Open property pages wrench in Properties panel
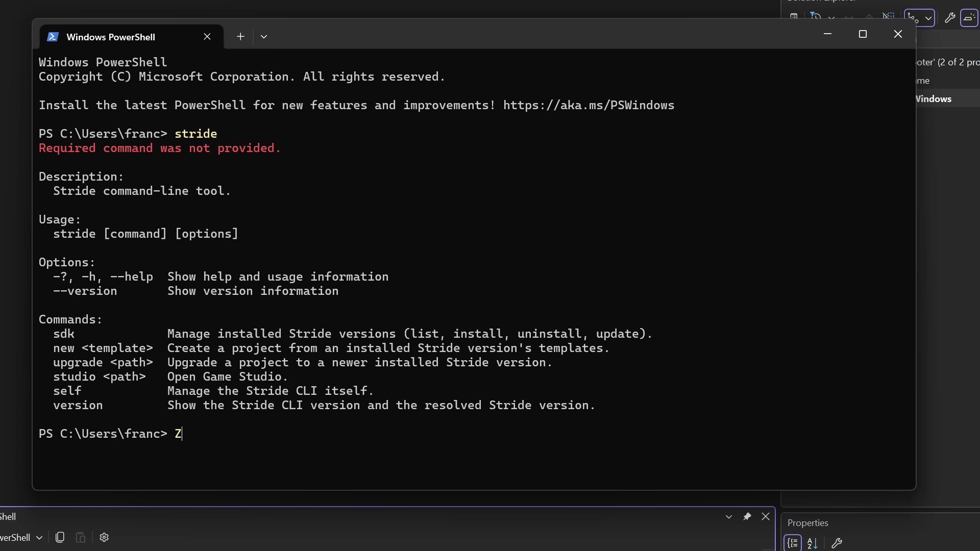 (837, 543)
